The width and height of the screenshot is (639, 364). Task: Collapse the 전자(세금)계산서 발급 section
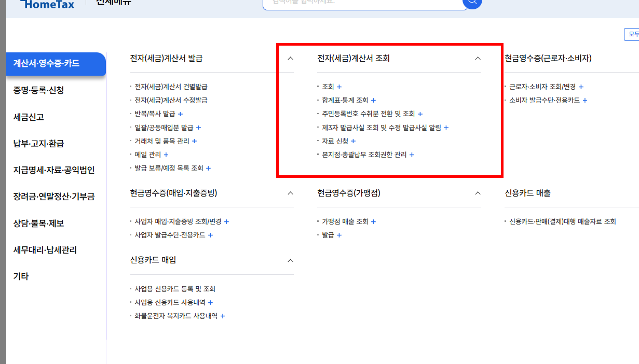coord(290,59)
